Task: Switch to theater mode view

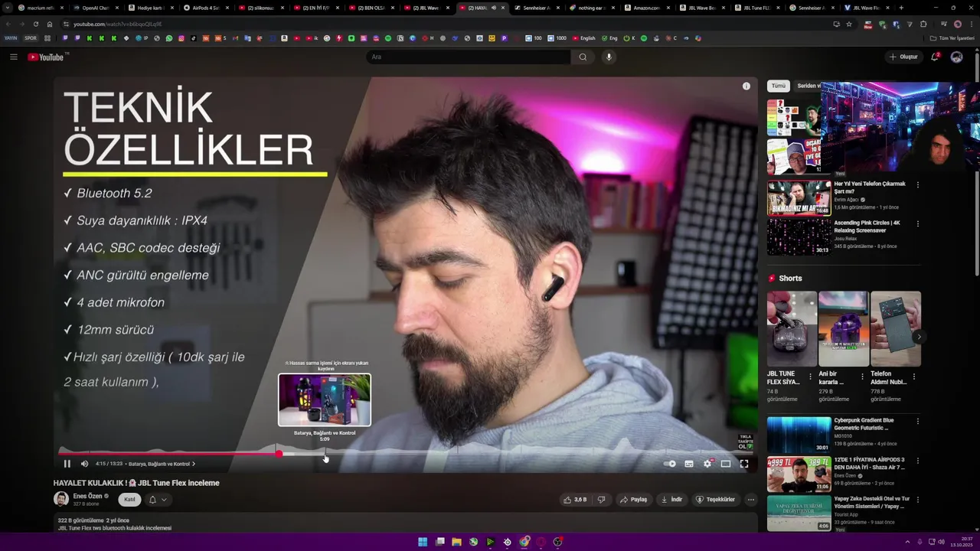Action: point(726,464)
